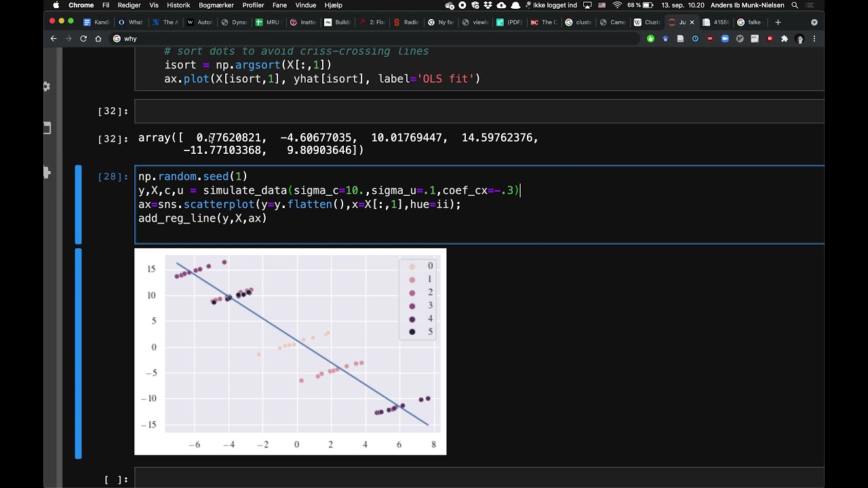Open the Apple menu

coord(56,5)
